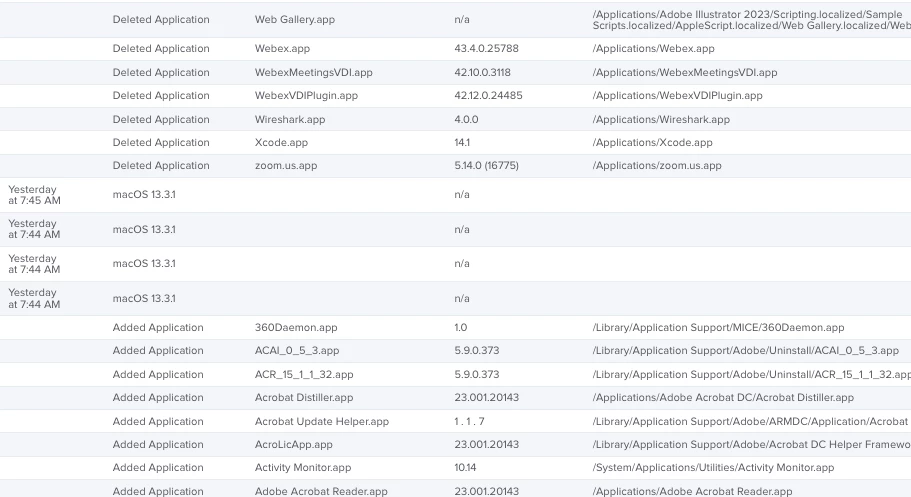Click path /Applications/WebexVDIPlugin.app
This screenshot has height=497, width=911.
(x=677, y=96)
